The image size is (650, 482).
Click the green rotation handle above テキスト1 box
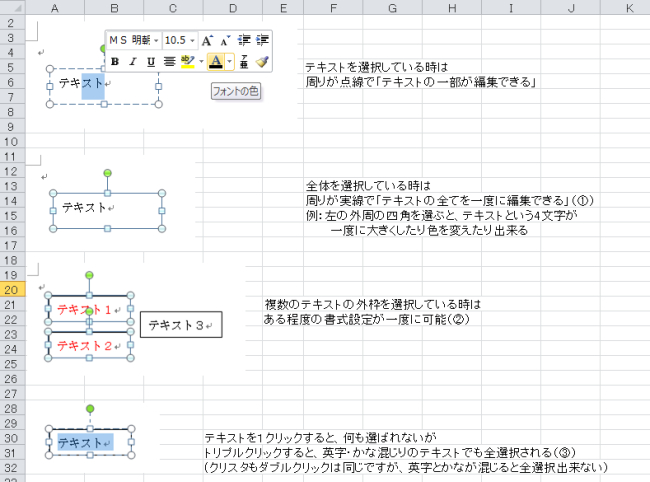click(89, 275)
